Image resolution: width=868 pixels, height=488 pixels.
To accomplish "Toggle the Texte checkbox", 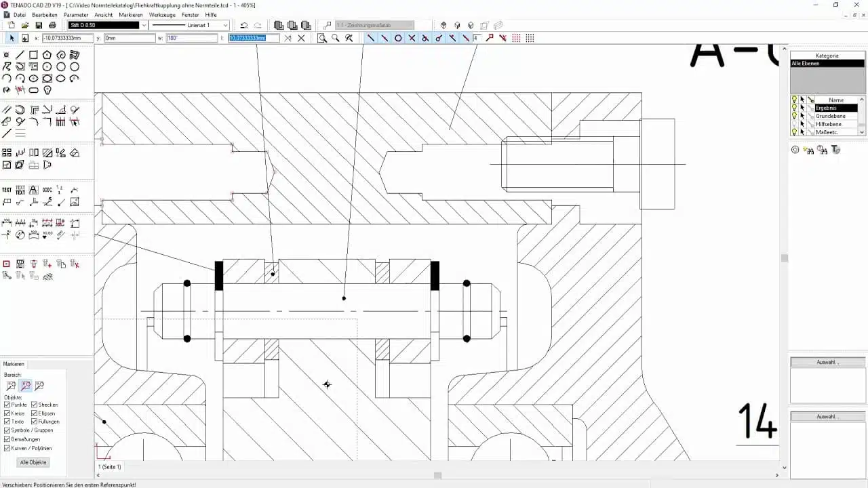I will tap(7, 422).
